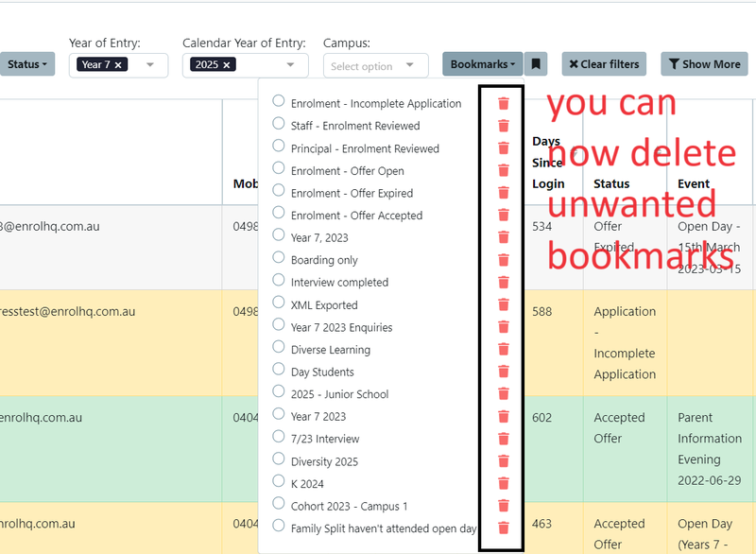
Task: Delete the 'Family Split haven't attended open day' bookmark
Action: coord(504,528)
